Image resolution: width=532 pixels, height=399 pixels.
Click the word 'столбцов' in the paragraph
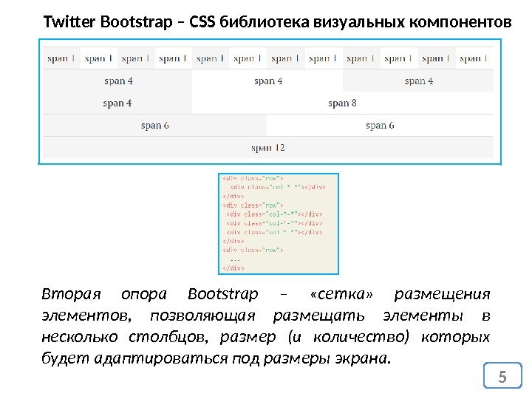point(168,337)
